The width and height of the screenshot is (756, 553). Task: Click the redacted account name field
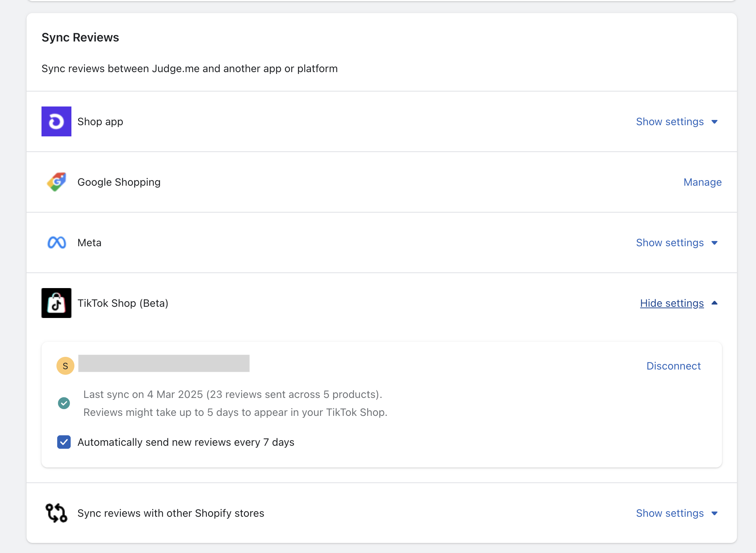pyautogui.click(x=164, y=364)
